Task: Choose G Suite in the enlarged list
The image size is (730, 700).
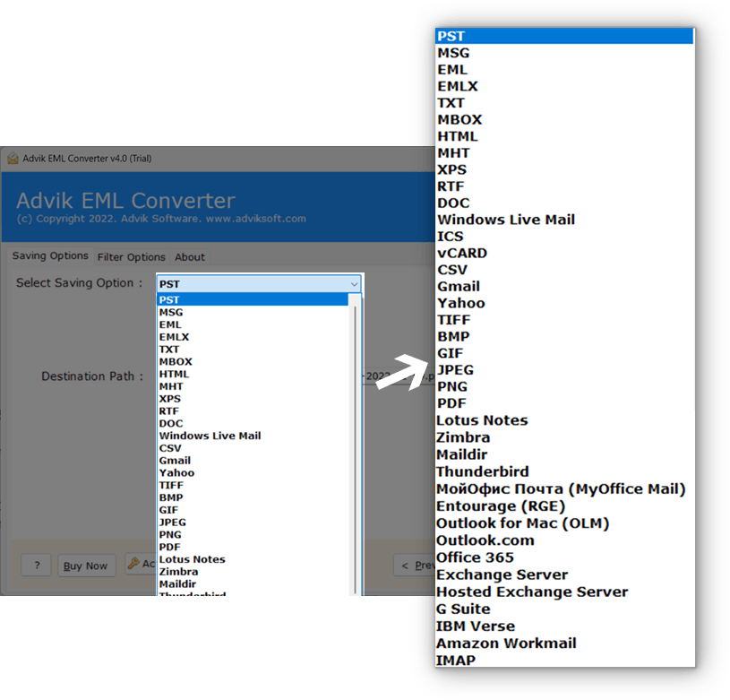Action: [x=564, y=609]
